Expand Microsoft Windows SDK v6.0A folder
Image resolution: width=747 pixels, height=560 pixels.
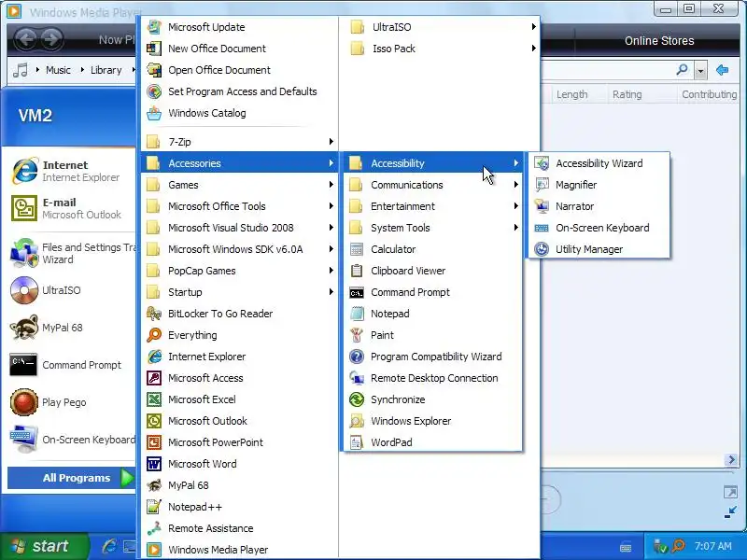point(240,249)
